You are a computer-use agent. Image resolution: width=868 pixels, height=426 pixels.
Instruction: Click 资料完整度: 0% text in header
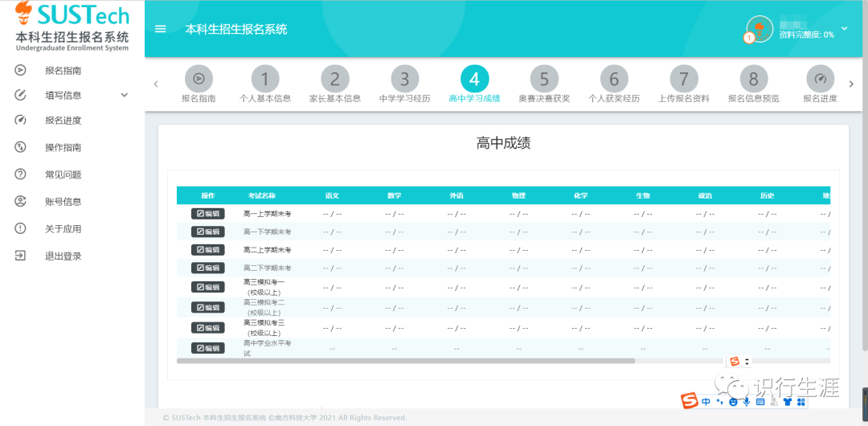click(807, 35)
